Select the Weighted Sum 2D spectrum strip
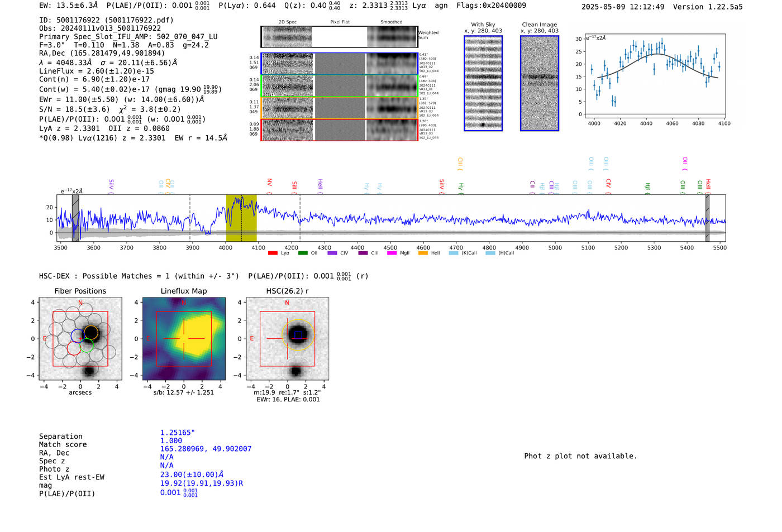 (x=339, y=37)
